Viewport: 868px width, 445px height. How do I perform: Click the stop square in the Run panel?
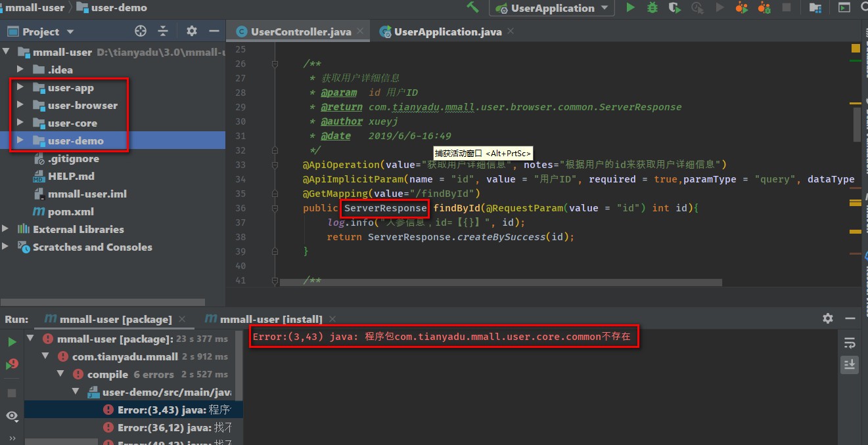click(x=12, y=393)
